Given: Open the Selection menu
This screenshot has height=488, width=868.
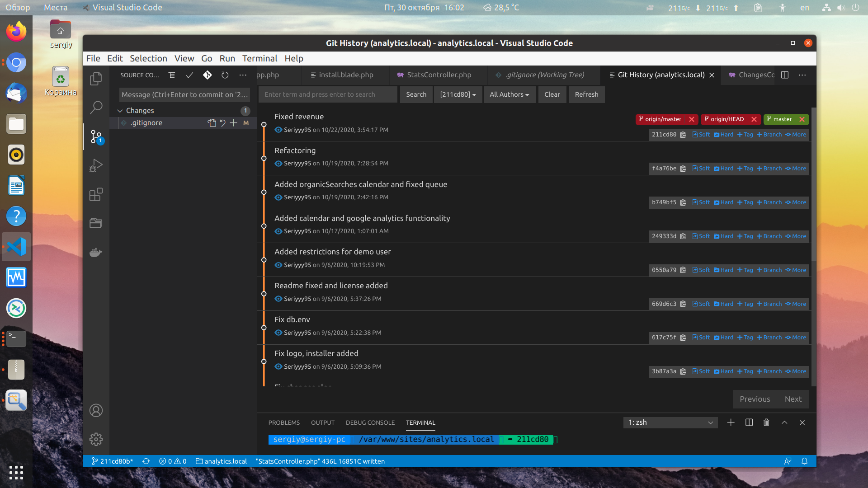Looking at the screenshot, I should pyautogui.click(x=148, y=58).
